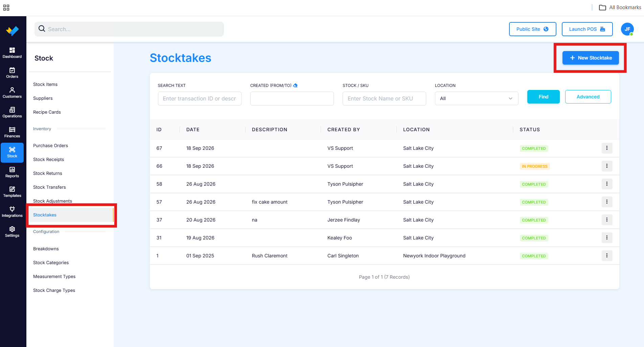The height and width of the screenshot is (347, 644).
Task: Click the Launch POS button
Action: click(587, 29)
